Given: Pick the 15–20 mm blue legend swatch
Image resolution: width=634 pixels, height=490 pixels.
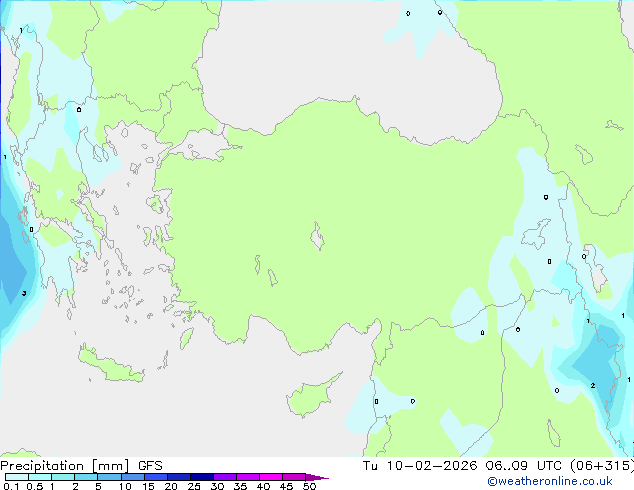Looking at the screenshot, I should click(156, 477).
